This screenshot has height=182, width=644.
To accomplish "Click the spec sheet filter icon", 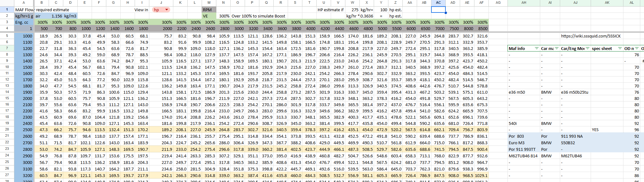I will [620, 48].
